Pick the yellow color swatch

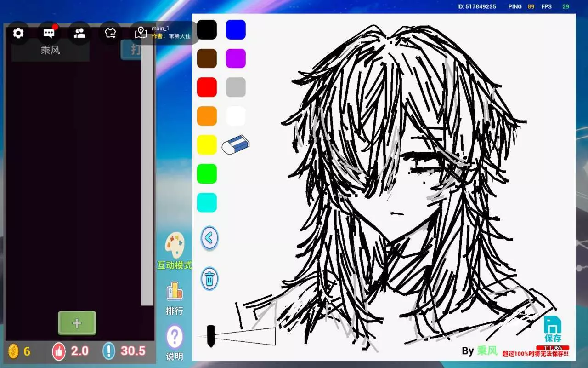(207, 145)
